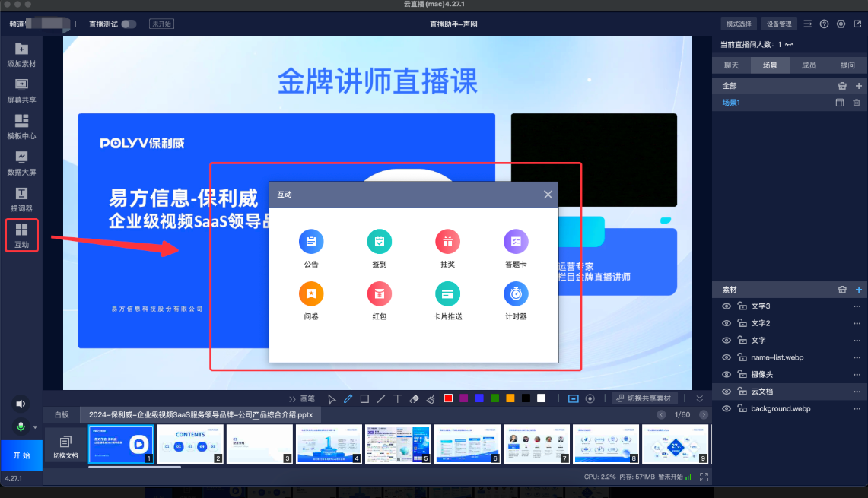Open more options for background.webp

(x=857, y=409)
